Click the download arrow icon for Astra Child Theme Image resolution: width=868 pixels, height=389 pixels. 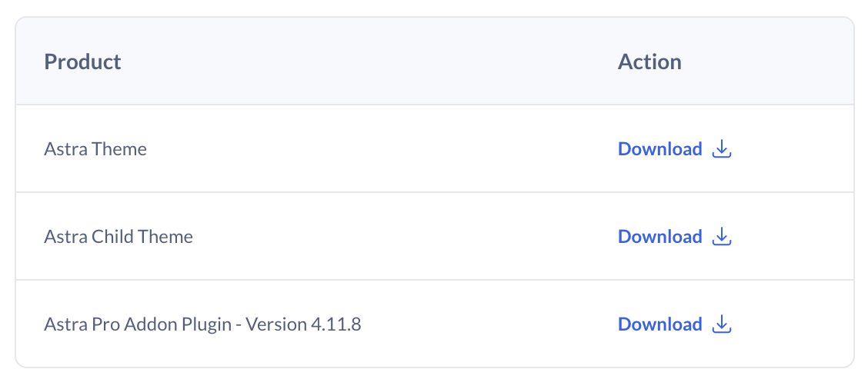[721, 237]
